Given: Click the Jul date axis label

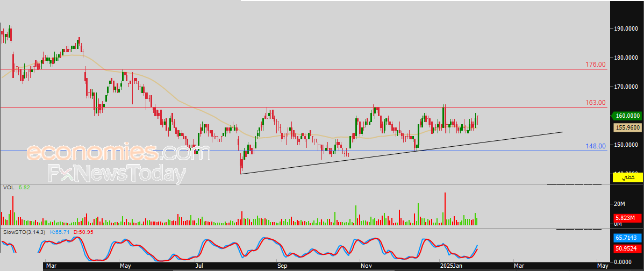Looking at the screenshot, I should click(199, 266).
